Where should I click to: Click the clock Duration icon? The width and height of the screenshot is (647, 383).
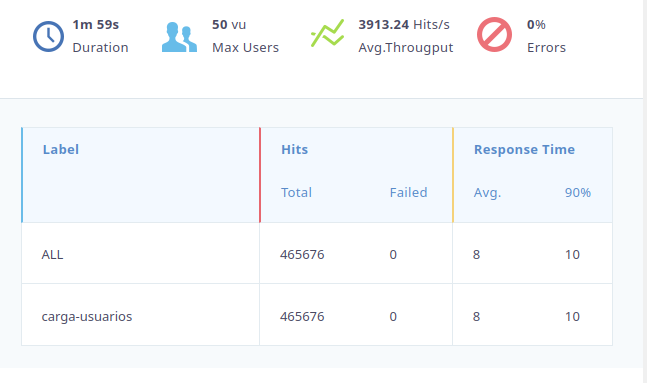coord(48,36)
